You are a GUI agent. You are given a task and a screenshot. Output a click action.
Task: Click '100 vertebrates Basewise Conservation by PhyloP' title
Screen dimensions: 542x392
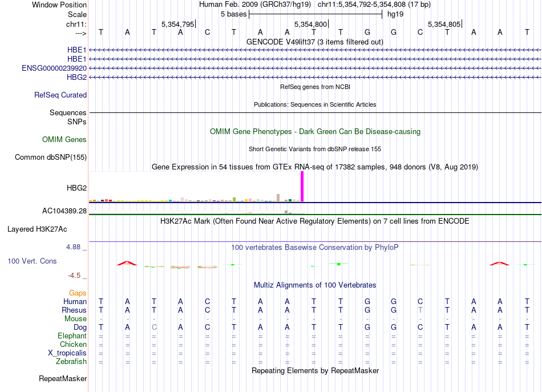click(x=315, y=248)
